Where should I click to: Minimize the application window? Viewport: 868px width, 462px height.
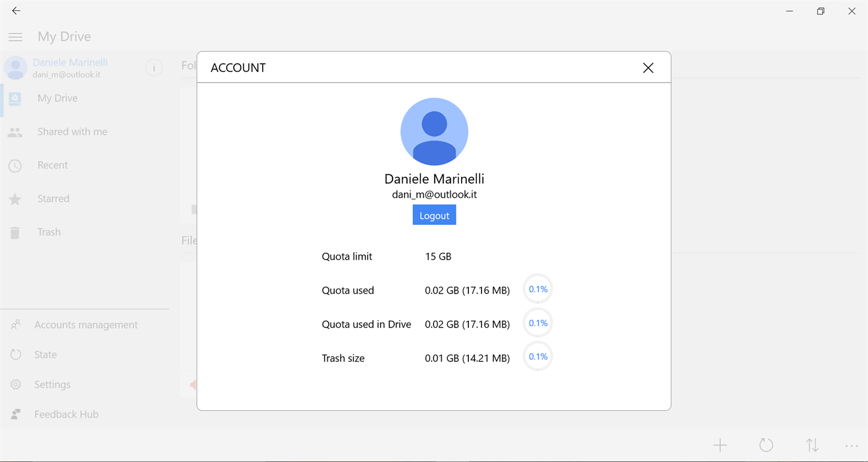click(x=790, y=11)
